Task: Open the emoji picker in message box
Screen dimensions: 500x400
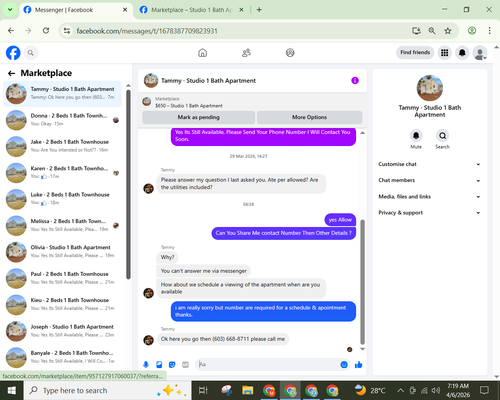Action: (x=344, y=365)
